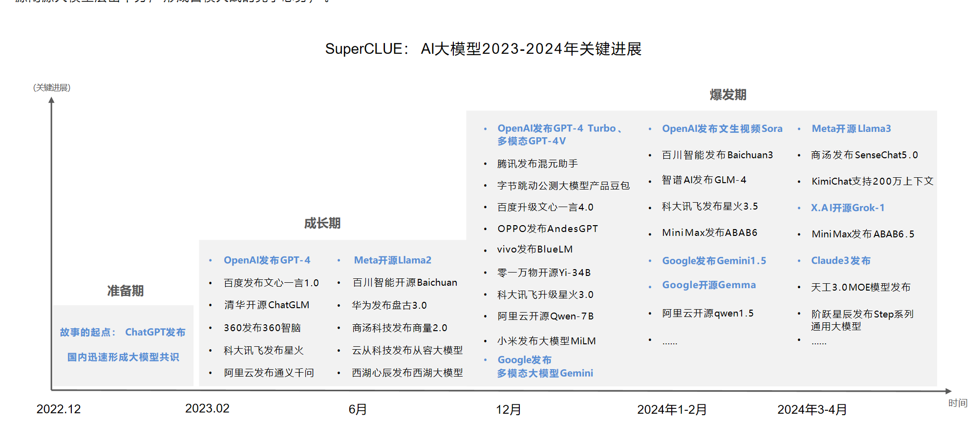The width and height of the screenshot is (980, 421).
Task: Select '国内迅速形成大模型共识' text
Action: coord(123,357)
